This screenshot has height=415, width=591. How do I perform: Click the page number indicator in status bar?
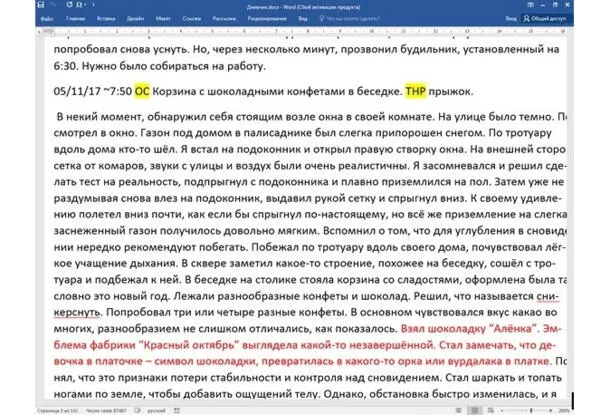[58, 410]
